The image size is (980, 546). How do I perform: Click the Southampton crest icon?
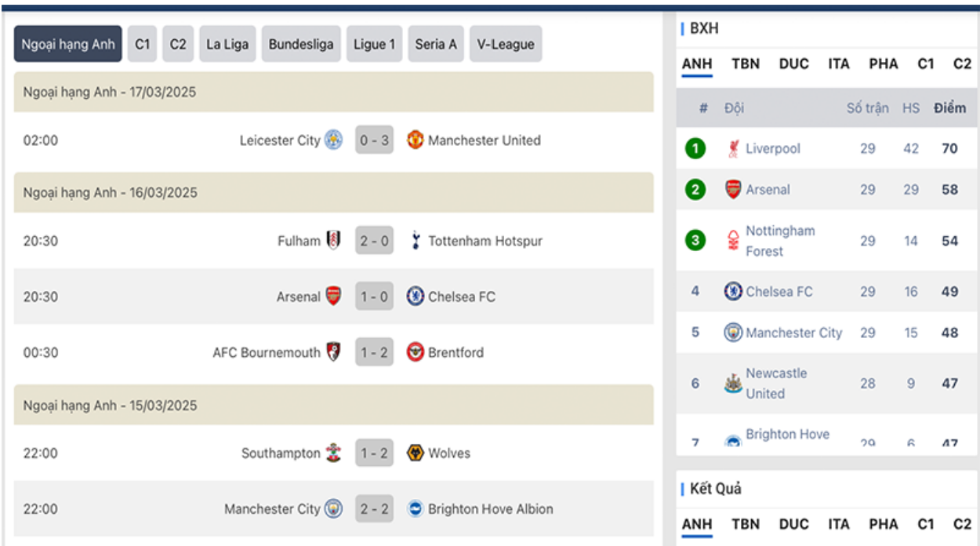click(333, 453)
